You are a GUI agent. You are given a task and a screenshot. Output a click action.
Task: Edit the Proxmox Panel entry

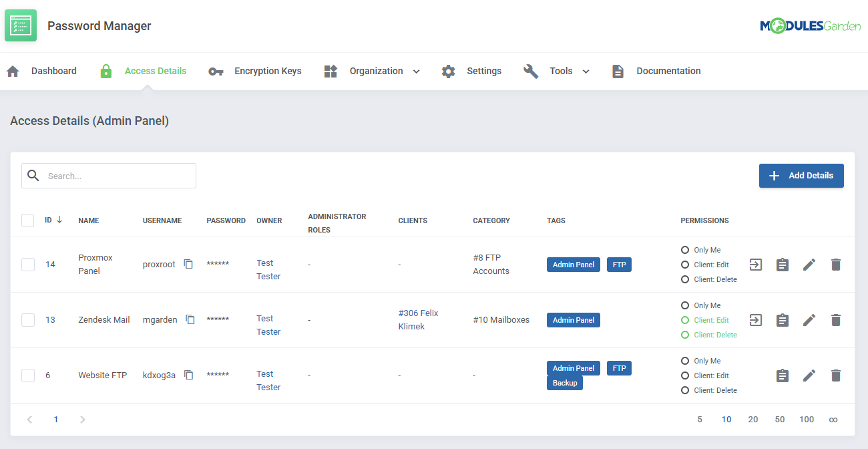pos(809,265)
